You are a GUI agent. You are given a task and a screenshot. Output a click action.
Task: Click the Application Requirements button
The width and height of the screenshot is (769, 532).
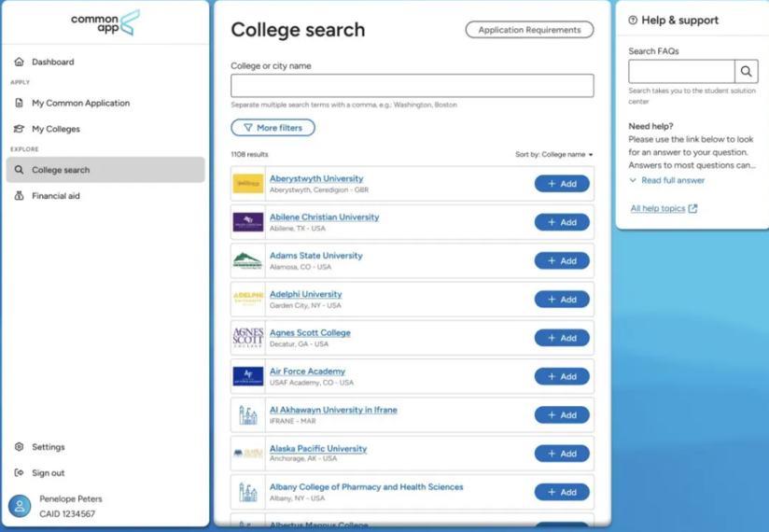(530, 30)
